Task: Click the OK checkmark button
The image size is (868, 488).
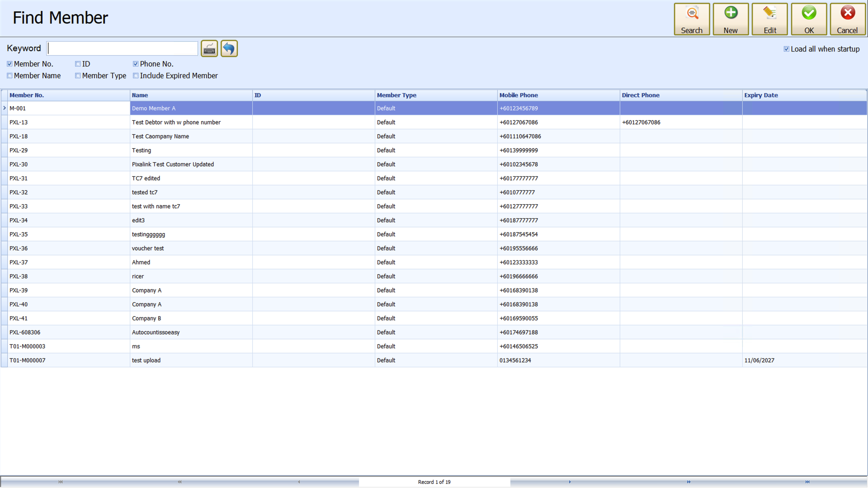Action: [x=809, y=19]
